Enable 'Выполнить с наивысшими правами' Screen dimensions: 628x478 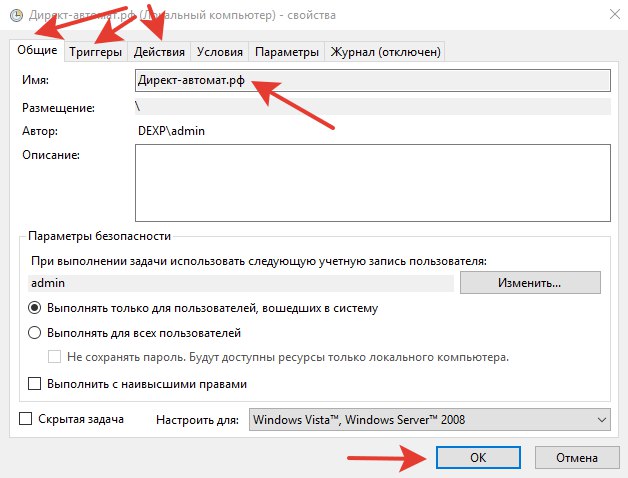[34, 383]
